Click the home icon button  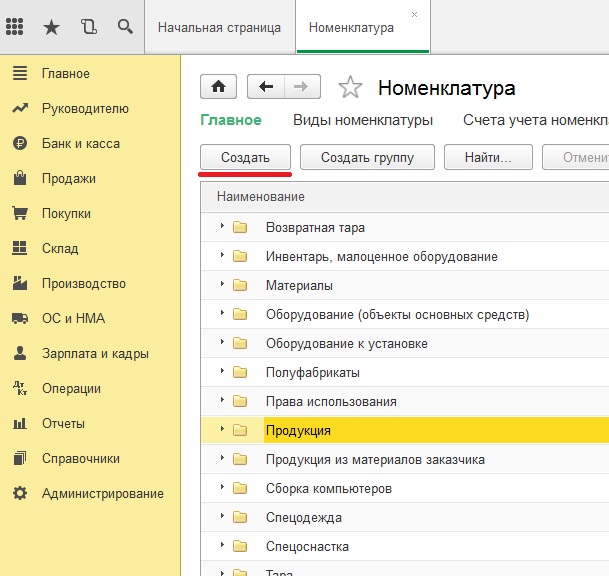click(219, 87)
